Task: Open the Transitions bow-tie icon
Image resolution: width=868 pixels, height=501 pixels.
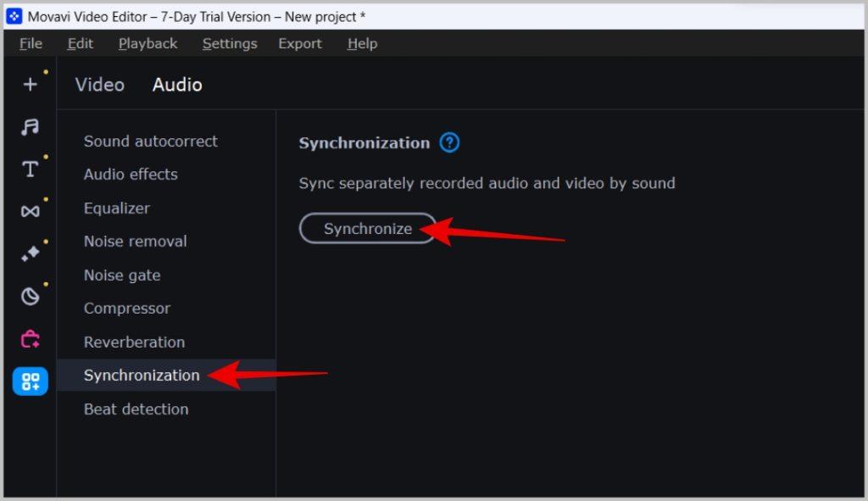Action: (x=30, y=211)
